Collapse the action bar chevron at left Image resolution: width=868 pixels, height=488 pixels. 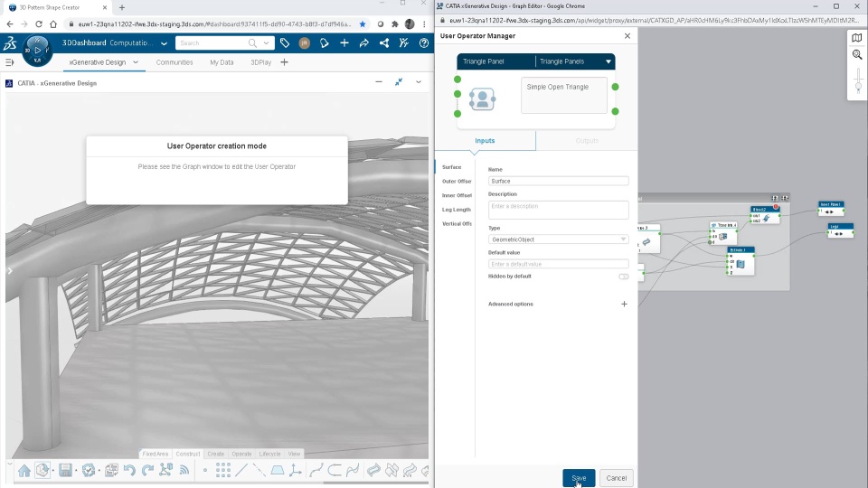tap(9, 465)
